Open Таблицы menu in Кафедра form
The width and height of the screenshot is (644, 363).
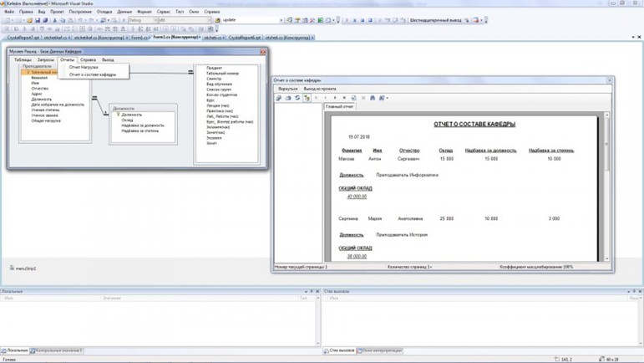pyautogui.click(x=23, y=59)
